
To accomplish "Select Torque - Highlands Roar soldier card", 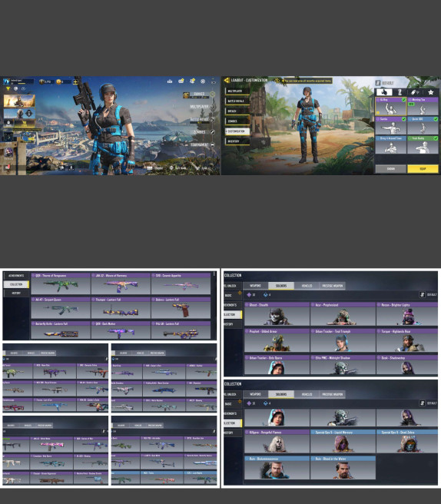I will pos(407,340).
